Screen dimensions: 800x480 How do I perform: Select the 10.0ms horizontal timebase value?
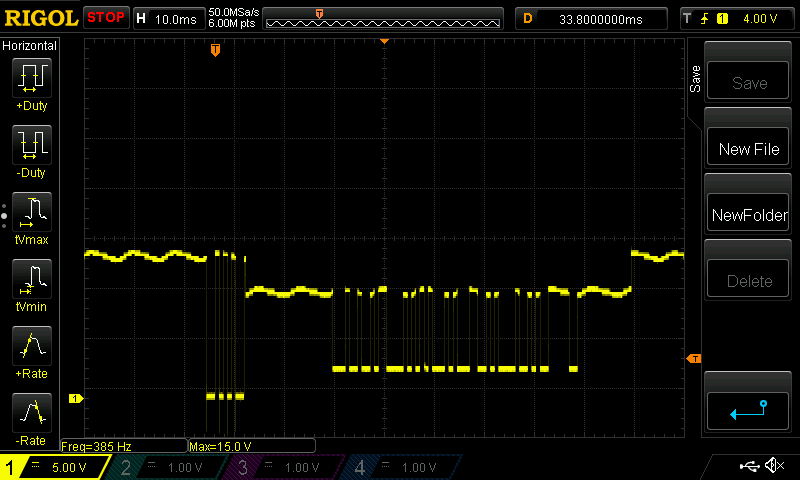176,19
